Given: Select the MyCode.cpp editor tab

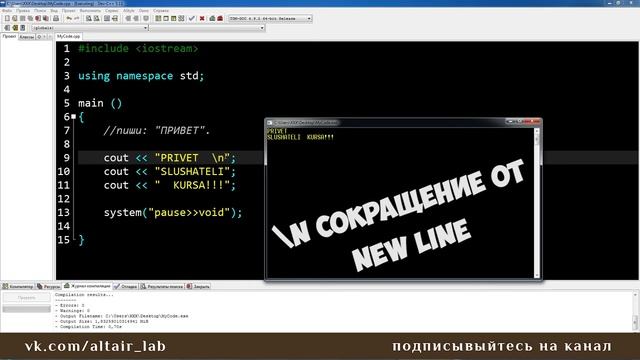Looking at the screenshot, I should (x=68, y=36).
